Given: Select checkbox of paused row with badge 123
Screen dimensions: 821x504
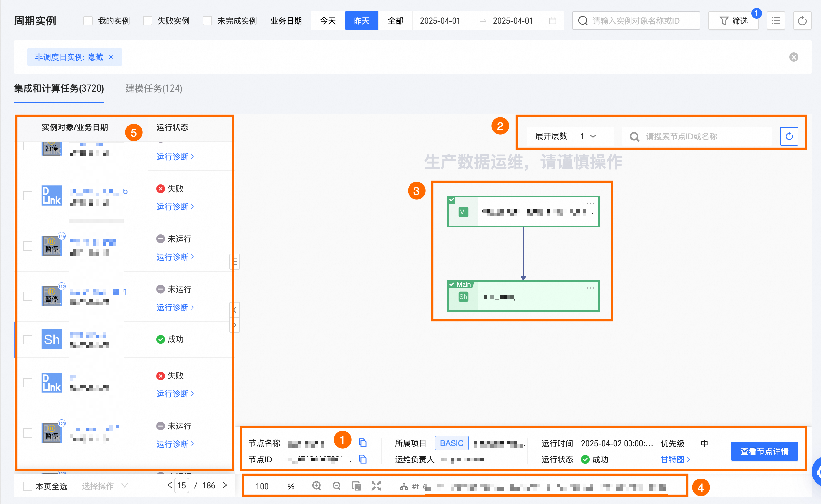Looking at the screenshot, I should click(x=28, y=433).
